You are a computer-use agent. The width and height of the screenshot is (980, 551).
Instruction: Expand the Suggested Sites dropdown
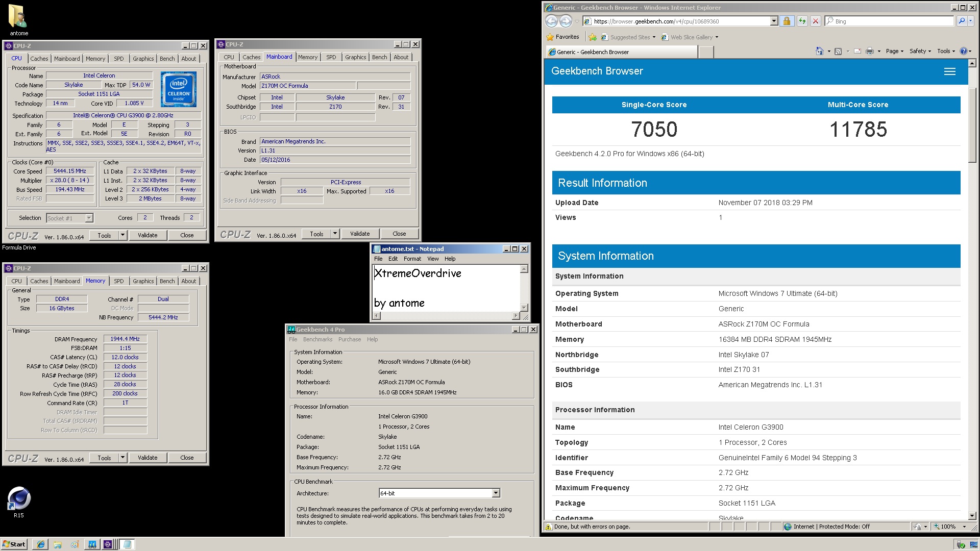(654, 37)
